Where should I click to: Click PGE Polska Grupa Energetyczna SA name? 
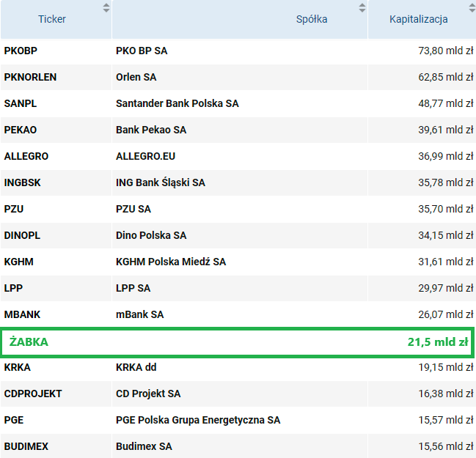[198, 420]
